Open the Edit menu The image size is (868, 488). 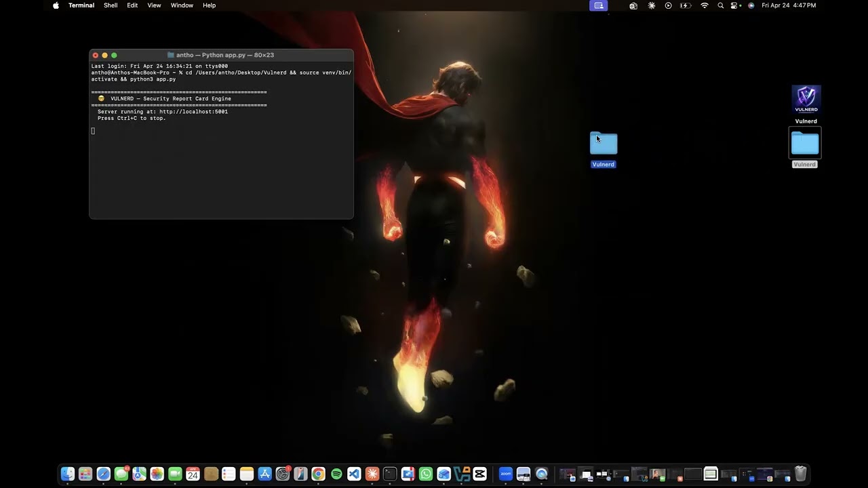coord(132,5)
